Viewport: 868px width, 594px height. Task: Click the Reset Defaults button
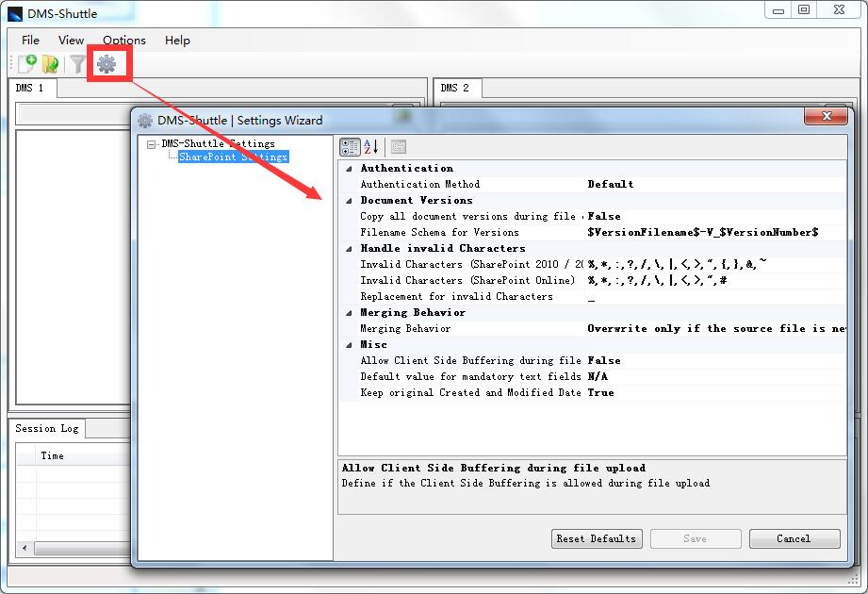click(597, 538)
